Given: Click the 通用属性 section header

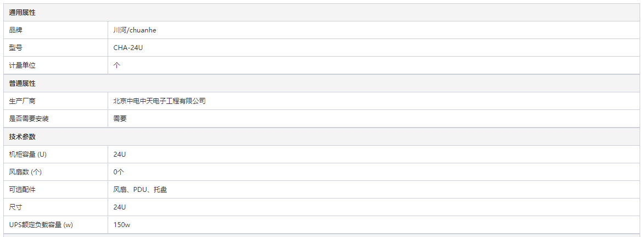Looking at the screenshot, I should coord(23,13).
